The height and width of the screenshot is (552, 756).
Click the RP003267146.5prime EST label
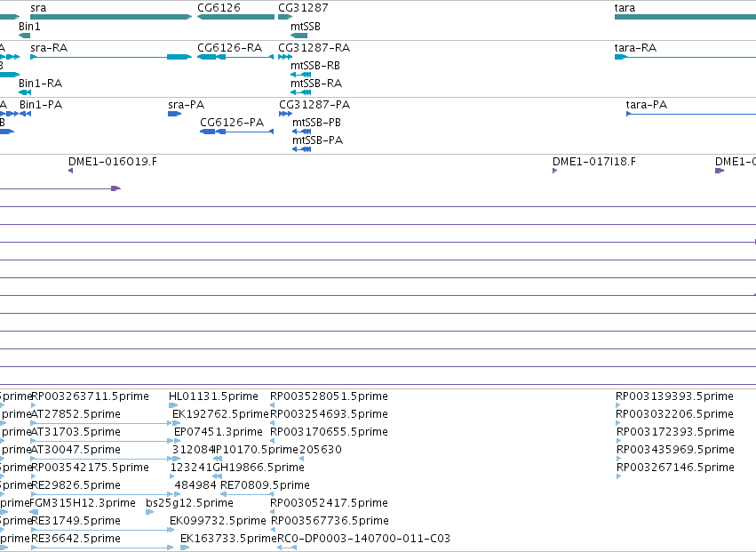click(x=676, y=468)
